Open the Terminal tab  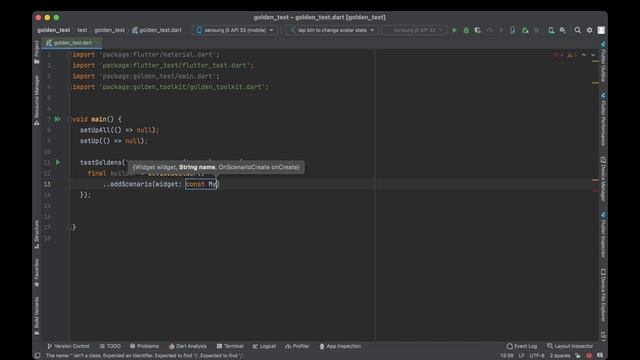coord(230,346)
